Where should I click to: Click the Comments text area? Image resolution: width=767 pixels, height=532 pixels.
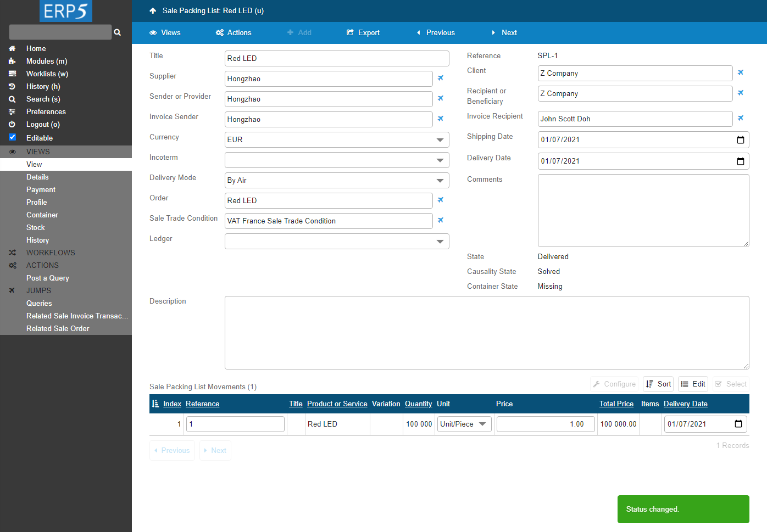click(x=643, y=210)
